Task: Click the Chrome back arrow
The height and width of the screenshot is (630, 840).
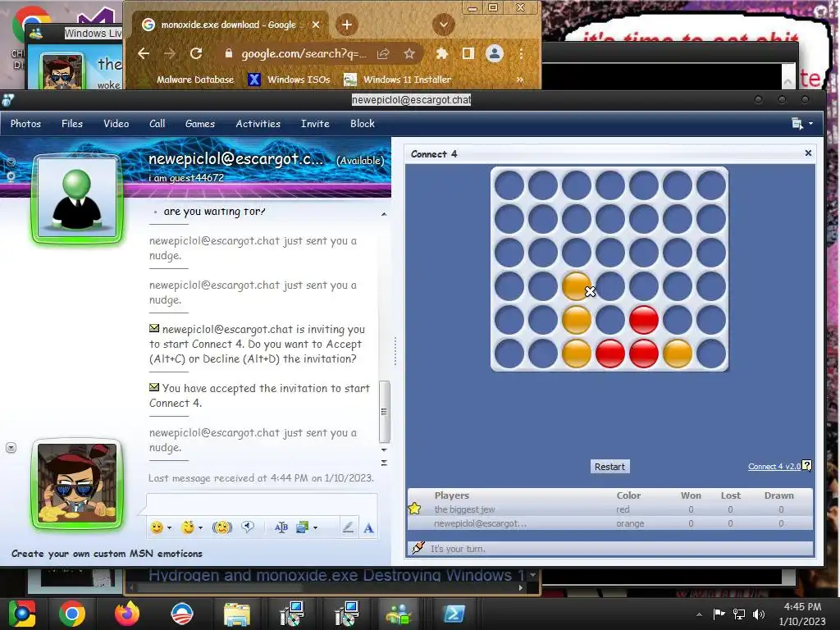Action: click(x=143, y=53)
